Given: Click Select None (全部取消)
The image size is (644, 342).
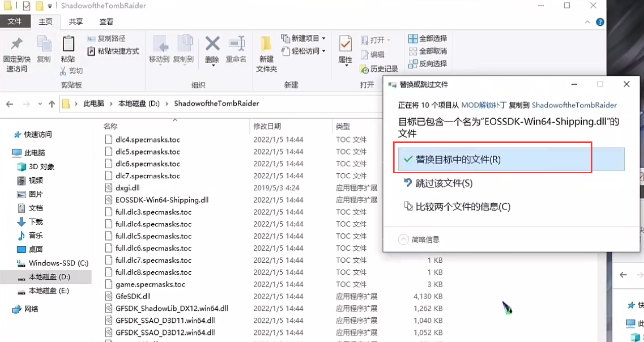Looking at the screenshot, I should tap(428, 51).
